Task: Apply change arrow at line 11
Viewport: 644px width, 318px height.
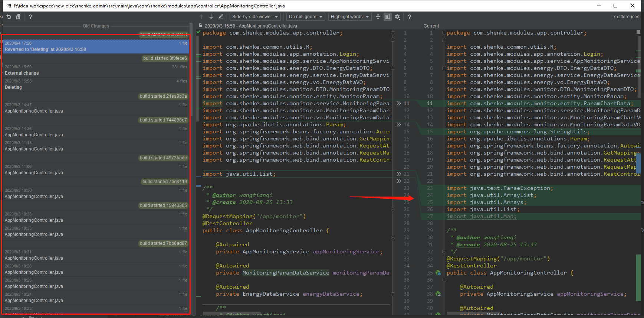Action: (399, 103)
